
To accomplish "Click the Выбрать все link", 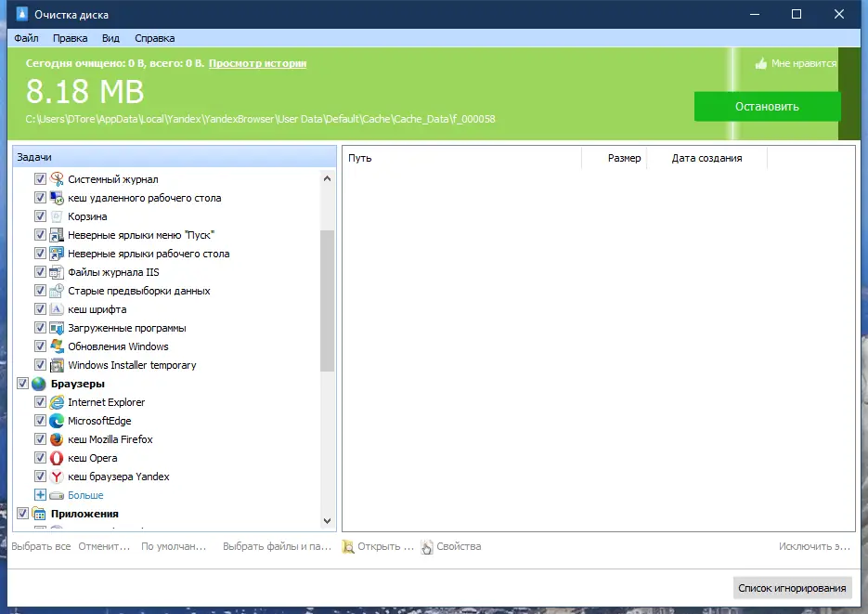I will [x=41, y=546].
